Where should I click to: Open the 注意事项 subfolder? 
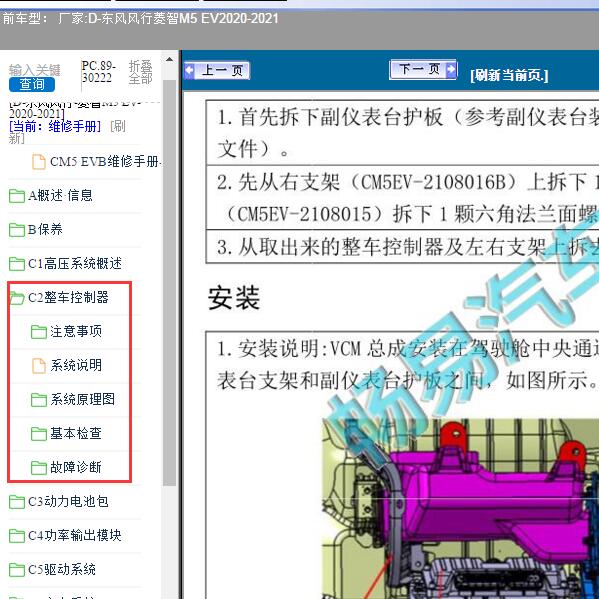tap(76, 331)
